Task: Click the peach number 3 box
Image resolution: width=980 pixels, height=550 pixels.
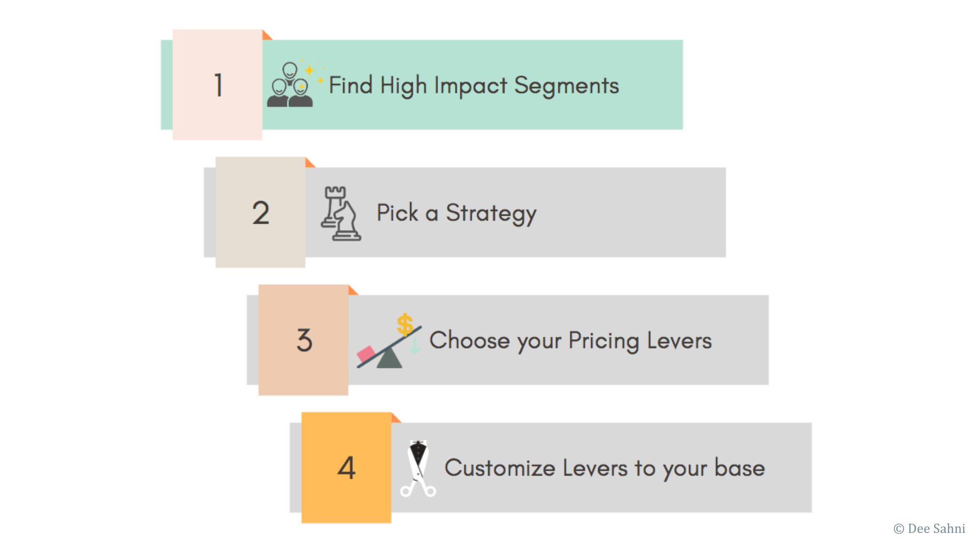Action: pos(303,340)
